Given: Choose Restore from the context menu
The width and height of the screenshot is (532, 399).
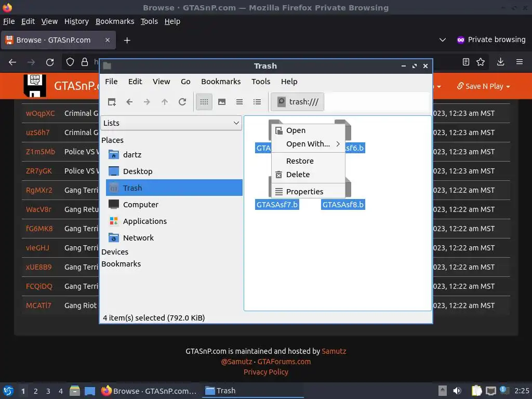Looking at the screenshot, I should (309, 161).
